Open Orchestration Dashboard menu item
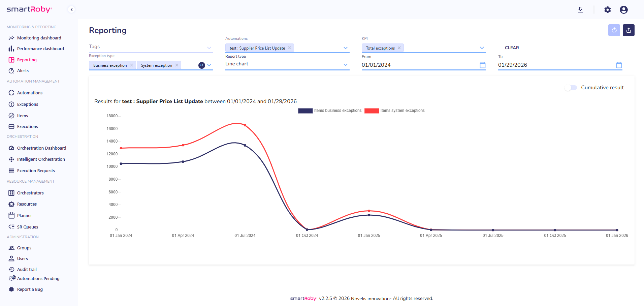Image resolution: width=644 pixels, height=306 pixels. point(41,148)
